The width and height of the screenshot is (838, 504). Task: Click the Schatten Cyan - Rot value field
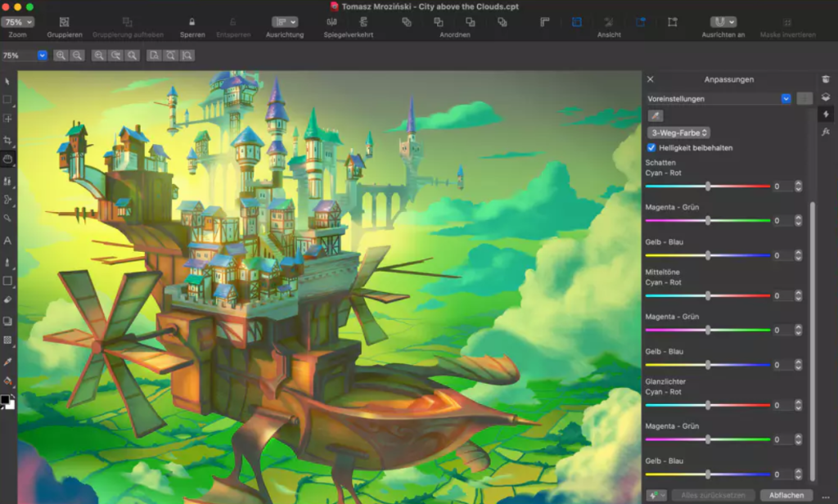(x=782, y=186)
